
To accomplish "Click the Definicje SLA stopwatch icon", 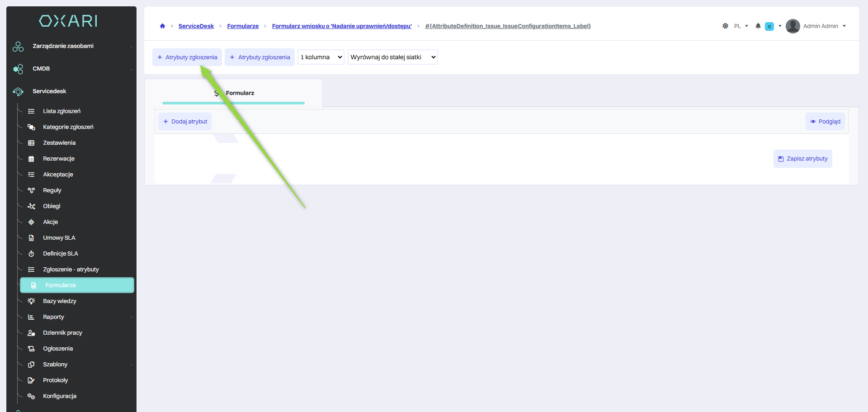I will 31,254.
